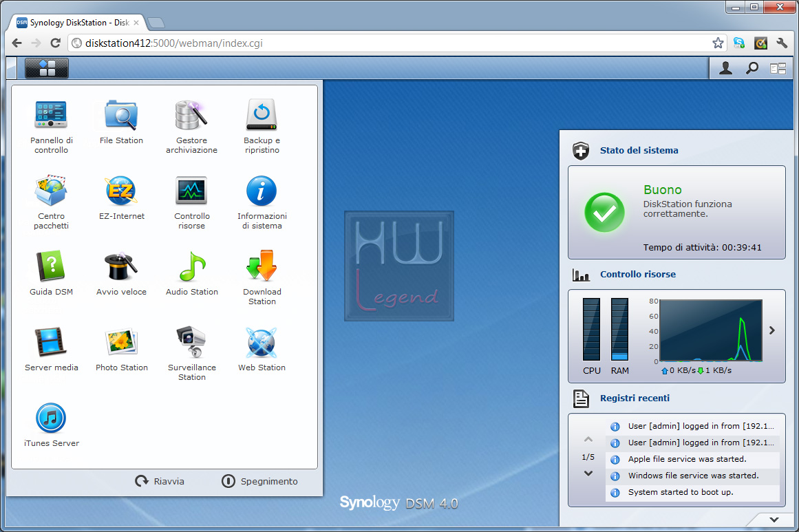Click Spegnimento to shut down
The height and width of the screenshot is (532, 799).
(259, 481)
